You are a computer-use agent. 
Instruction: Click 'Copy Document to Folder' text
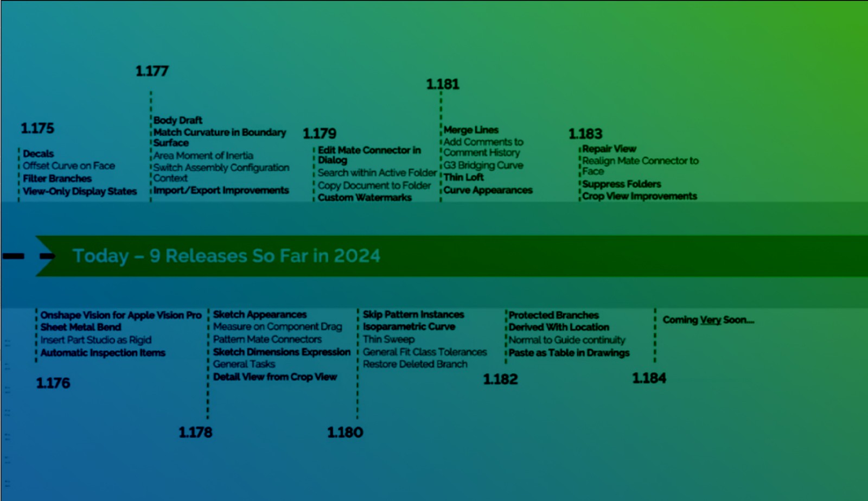pos(374,185)
